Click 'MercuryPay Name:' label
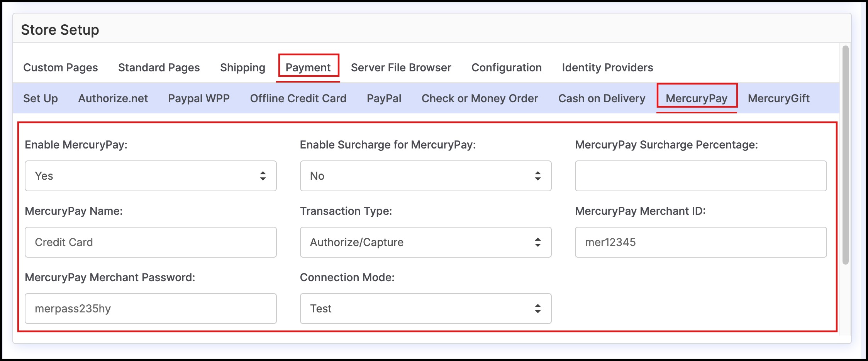Screen dimensions: 868x361 (x=74, y=211)
